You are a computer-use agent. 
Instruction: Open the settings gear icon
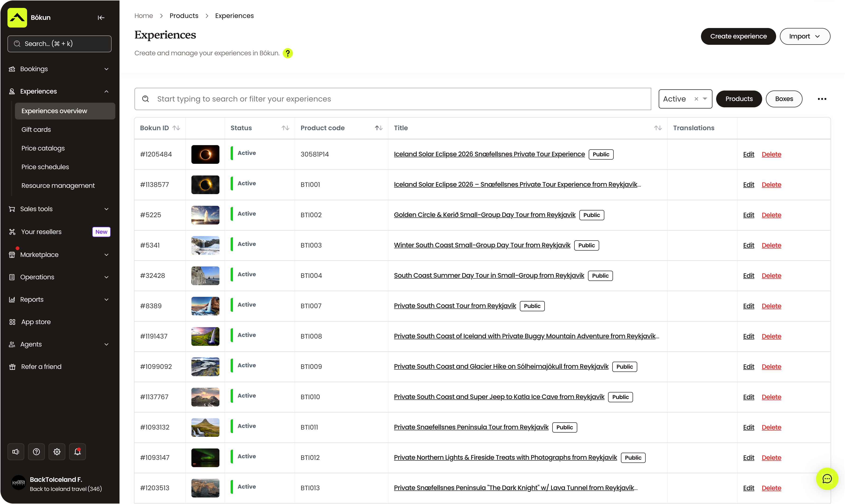click(x=57, y=452)
